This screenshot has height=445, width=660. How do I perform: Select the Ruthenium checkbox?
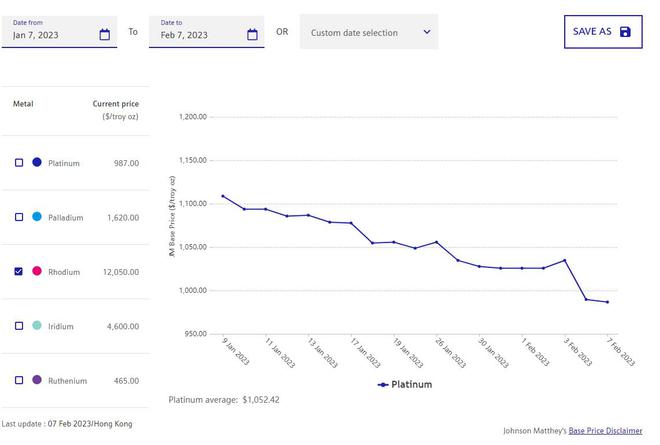coord(19,380)
